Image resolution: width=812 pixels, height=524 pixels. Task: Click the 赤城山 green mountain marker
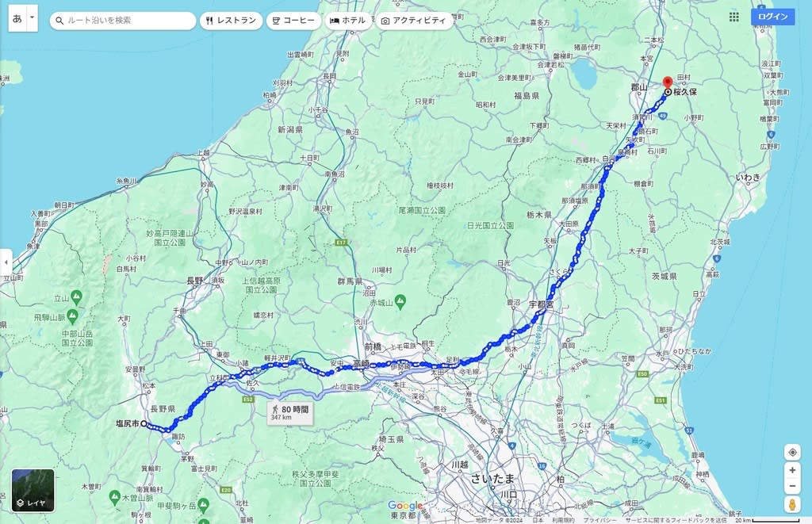[400, 300]
